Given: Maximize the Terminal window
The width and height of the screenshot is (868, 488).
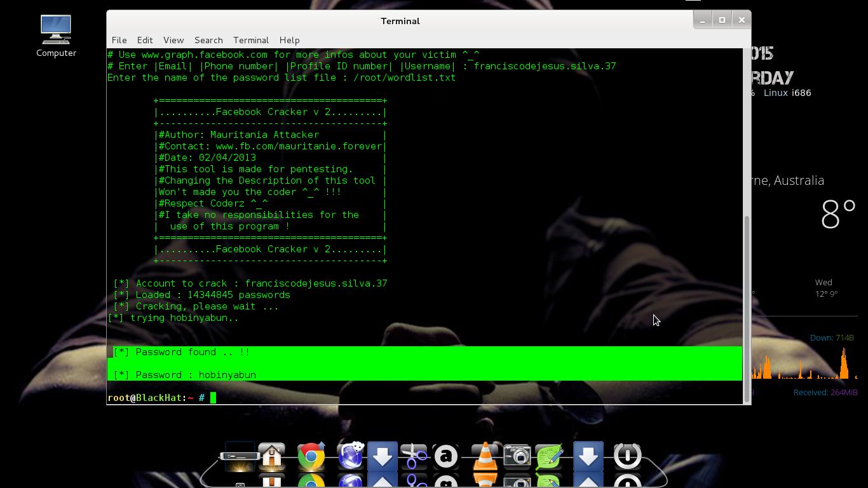Looking at the screenshot, I should (x=722, y=20).
